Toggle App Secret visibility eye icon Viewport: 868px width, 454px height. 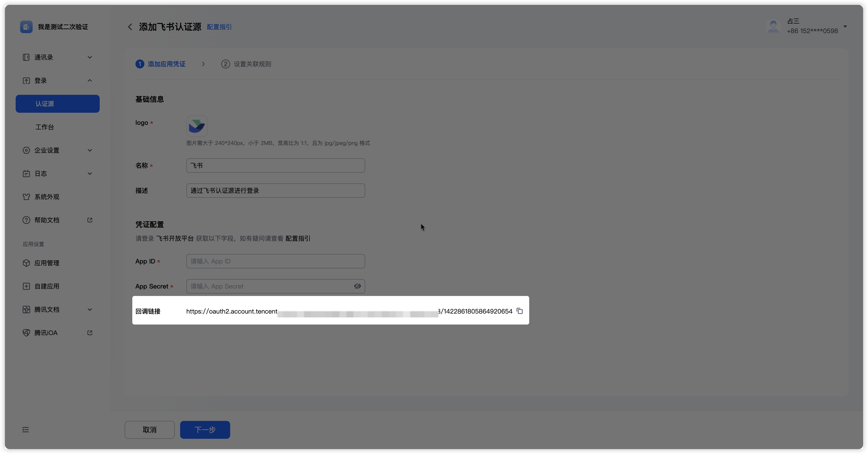tap(357, 286)
